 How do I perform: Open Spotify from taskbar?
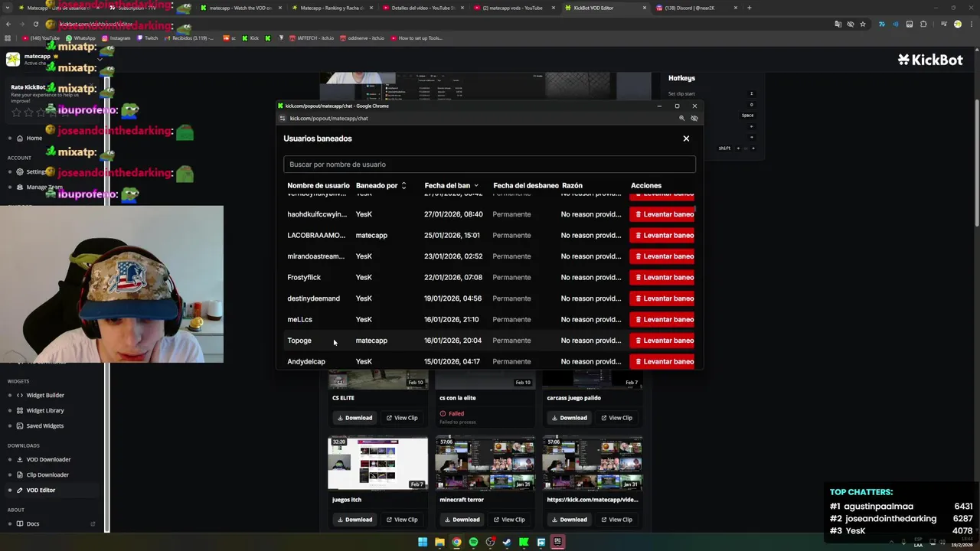473,542
